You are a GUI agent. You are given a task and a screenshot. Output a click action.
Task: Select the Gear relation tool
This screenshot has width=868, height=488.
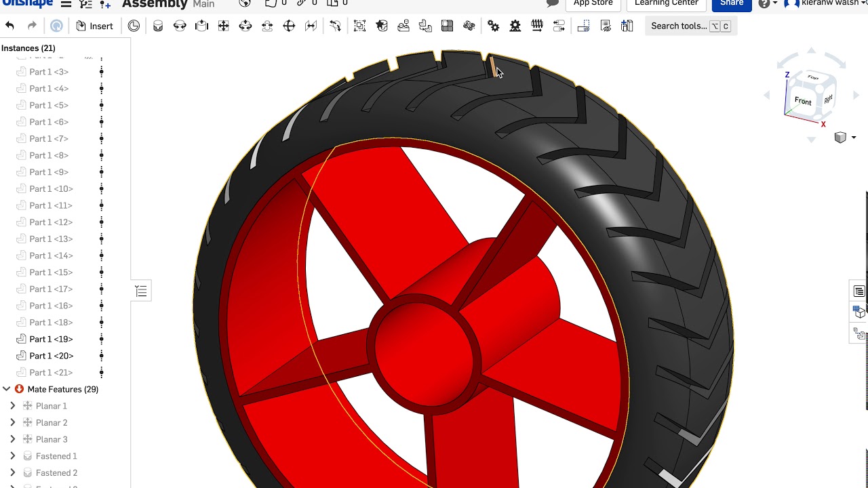tap(493, 26)
